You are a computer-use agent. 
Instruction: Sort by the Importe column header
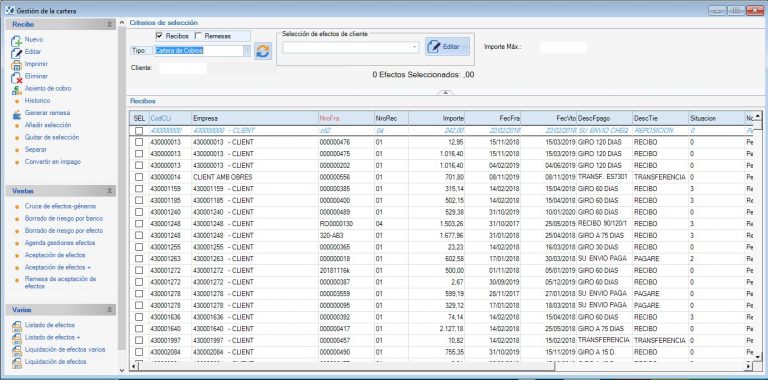pos(437,118)
